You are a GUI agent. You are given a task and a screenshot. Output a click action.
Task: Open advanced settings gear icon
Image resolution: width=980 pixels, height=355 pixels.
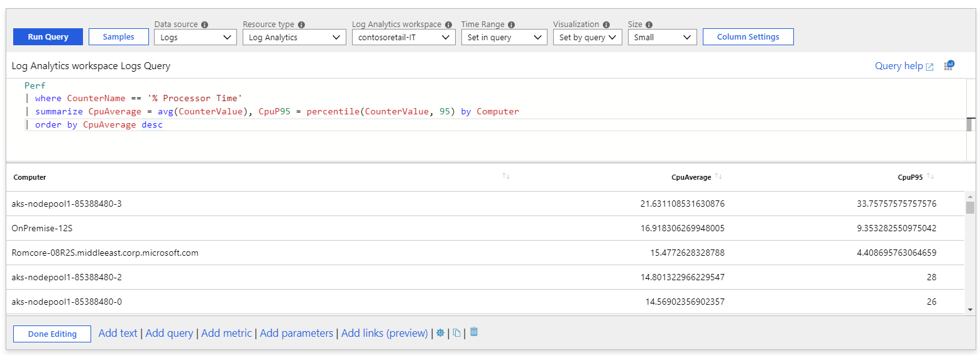[x=440, y=333]
